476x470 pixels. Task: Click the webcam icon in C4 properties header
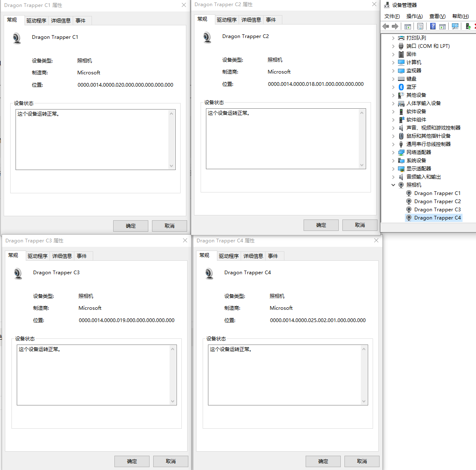coord(209,273)
